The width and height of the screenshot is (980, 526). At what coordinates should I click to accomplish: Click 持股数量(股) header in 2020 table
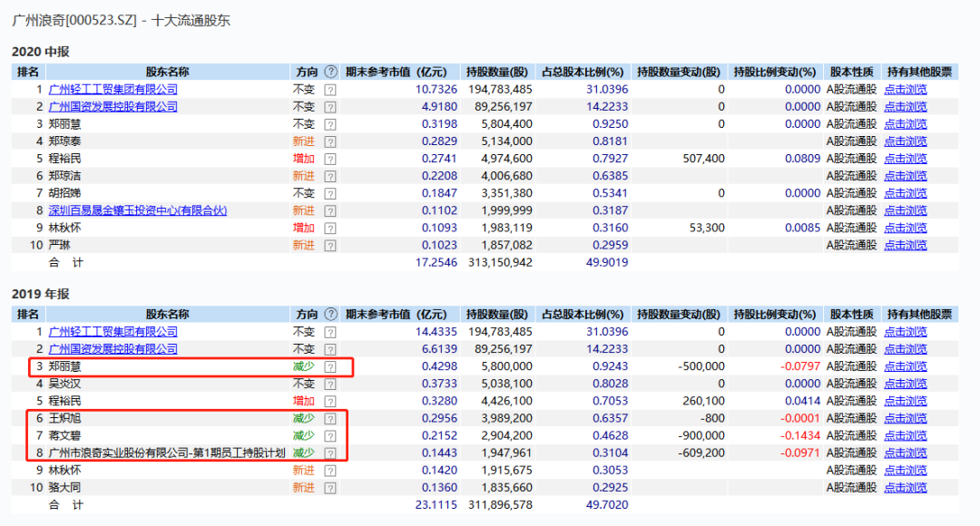pos(497,72)
